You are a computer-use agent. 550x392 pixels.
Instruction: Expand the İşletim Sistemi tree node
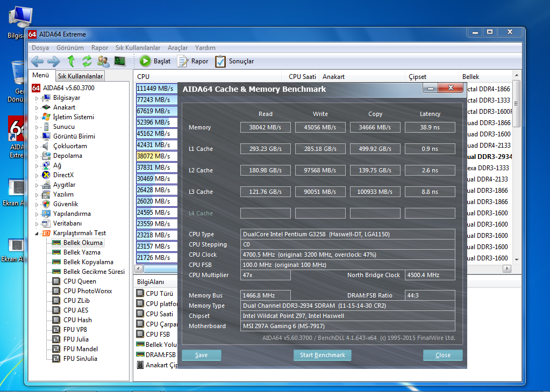pos(37,118)
